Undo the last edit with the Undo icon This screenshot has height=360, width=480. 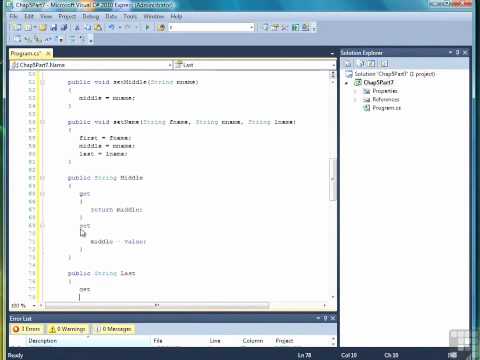point(112,28)
